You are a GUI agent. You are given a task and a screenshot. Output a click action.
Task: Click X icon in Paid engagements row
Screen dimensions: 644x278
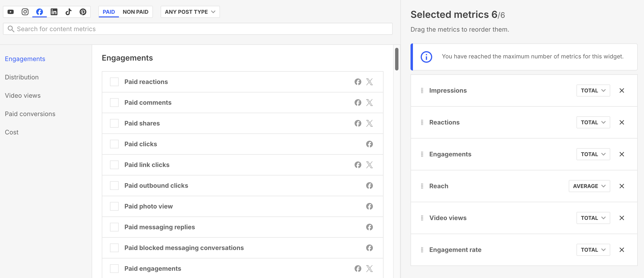(370, 269)
